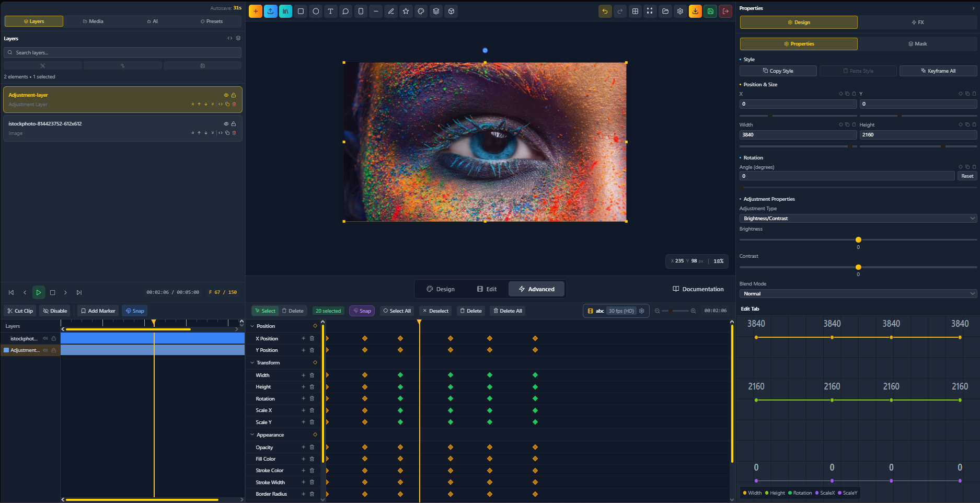Image resolution: width=980 pixels, height=503 pixels.
Task: Click the Delete All keyframes button
Action: 507,311
